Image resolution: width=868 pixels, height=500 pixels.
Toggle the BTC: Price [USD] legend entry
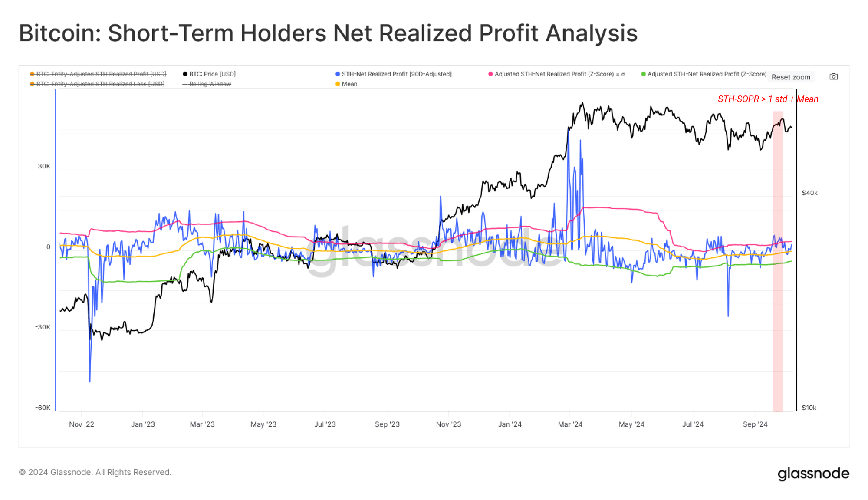pyautogui.click(x=209, y=74)
